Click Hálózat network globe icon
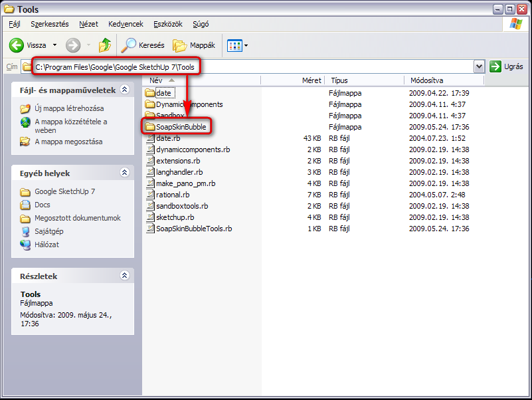 tap(25, 245)
